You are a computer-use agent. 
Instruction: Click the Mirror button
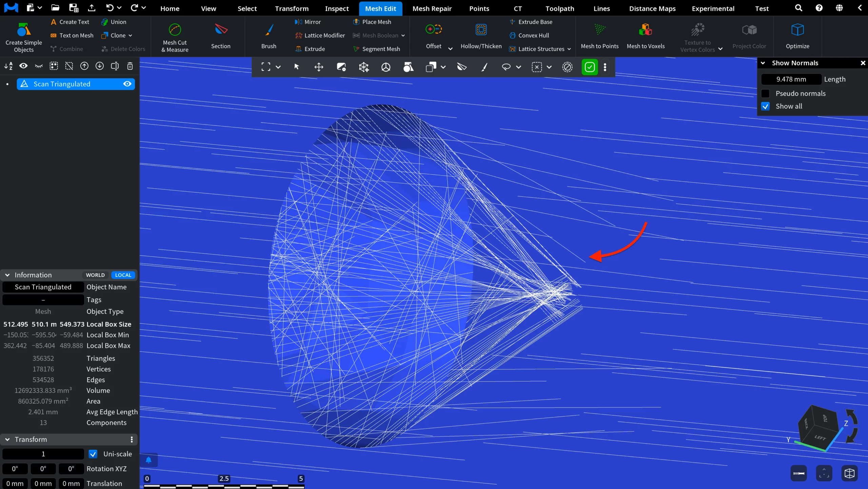pos(308,22)
